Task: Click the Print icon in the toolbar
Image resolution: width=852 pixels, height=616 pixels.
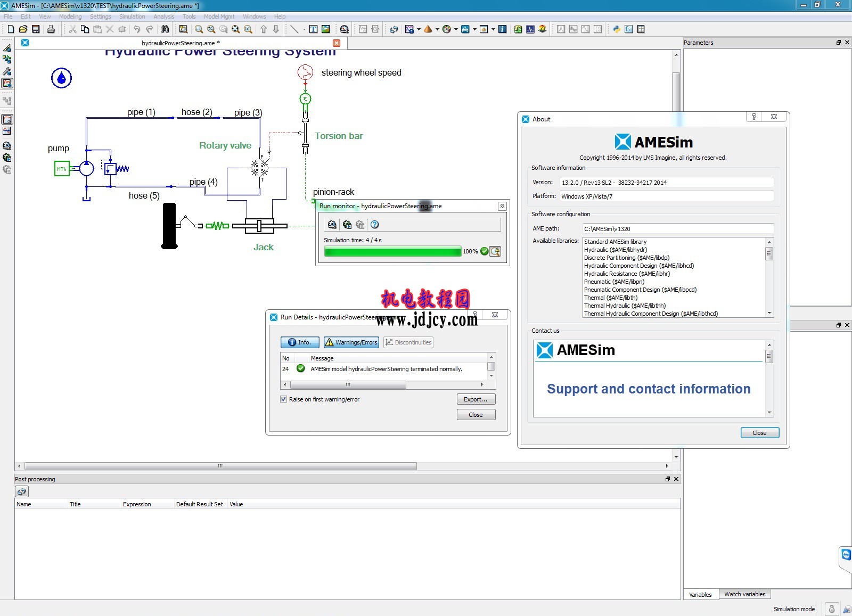Action: tap(51, 29)
